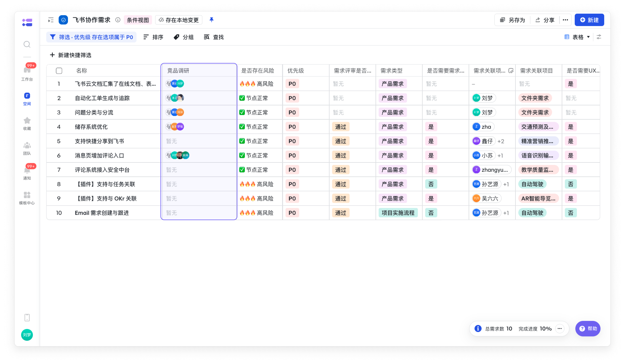Click 另存为 to save the view
Screen dimensions: 625x364
[512, 20]
